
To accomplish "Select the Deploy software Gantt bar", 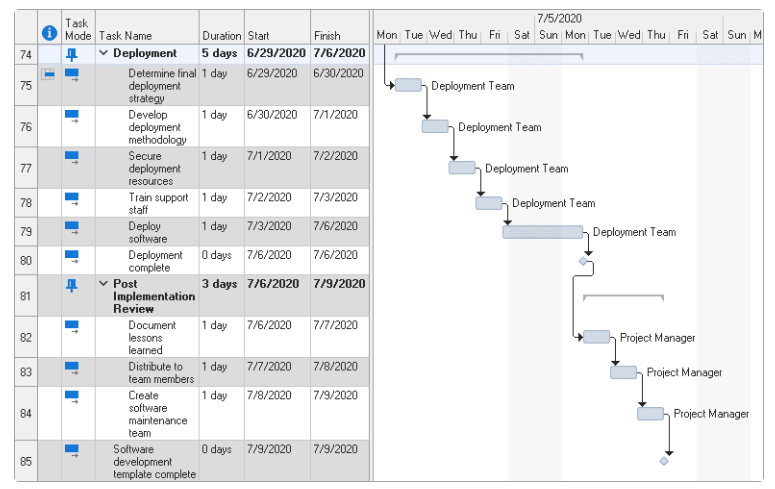I will 543,232.
